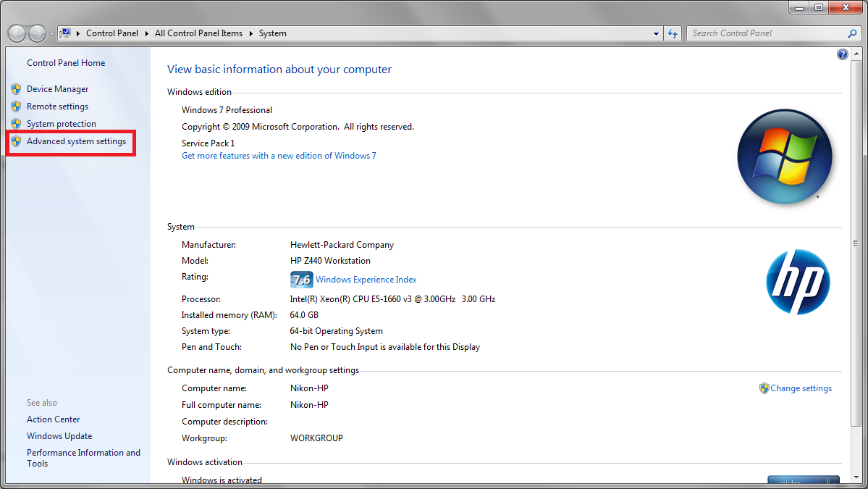
Task: Open help with the blue question mark icon
Action: pos(843,54)
